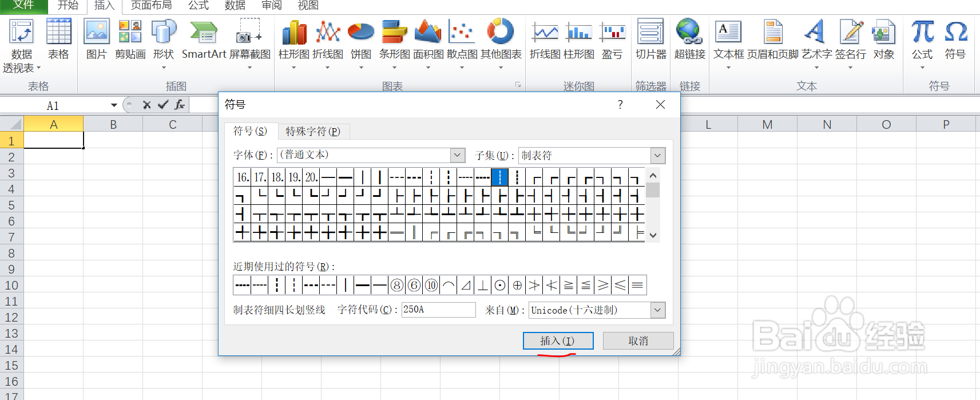
Task: Open the 符号 symbol button in ribbon
Action: pos(955,39)
